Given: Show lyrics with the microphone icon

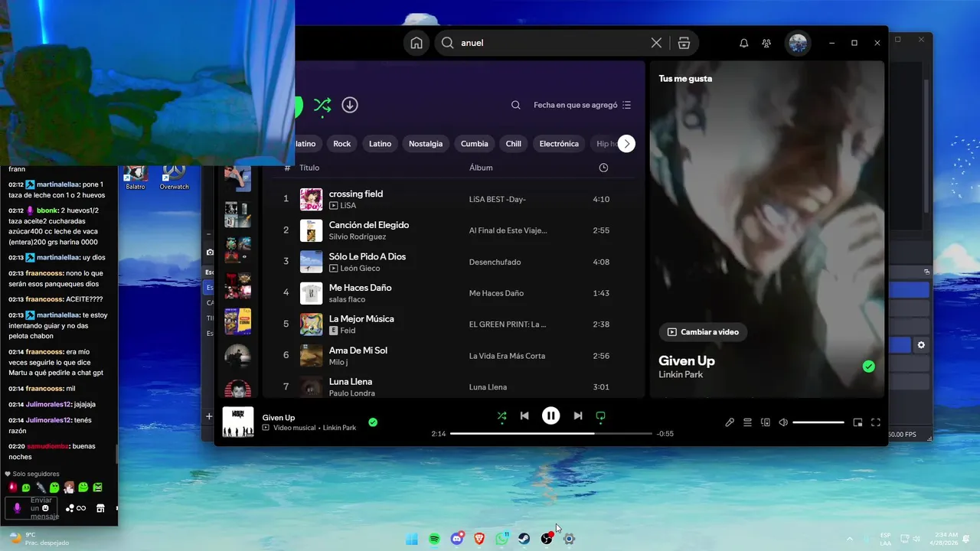Looking at the screenshot, I should pos(730,422).
